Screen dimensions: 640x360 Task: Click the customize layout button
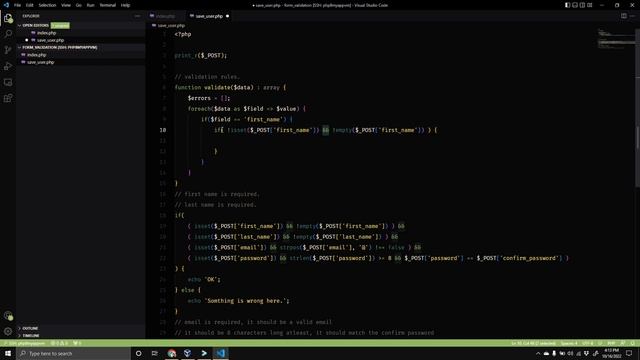(589, 5)
